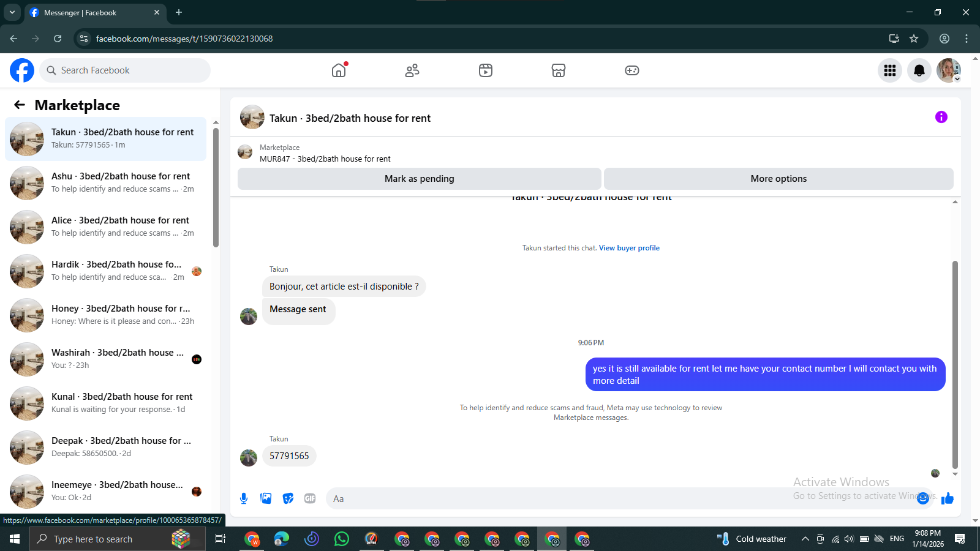
Task: Open the taskbar volume control
Action: tap(849, 539)
